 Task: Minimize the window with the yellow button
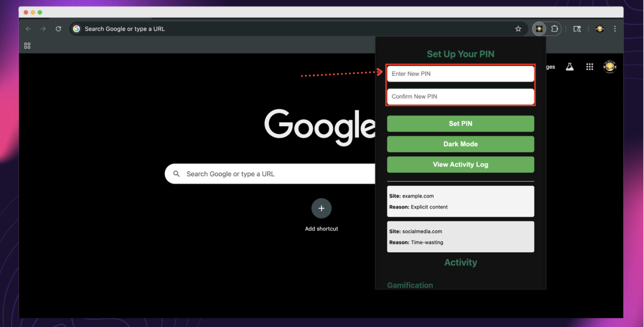tap(33, 12)
